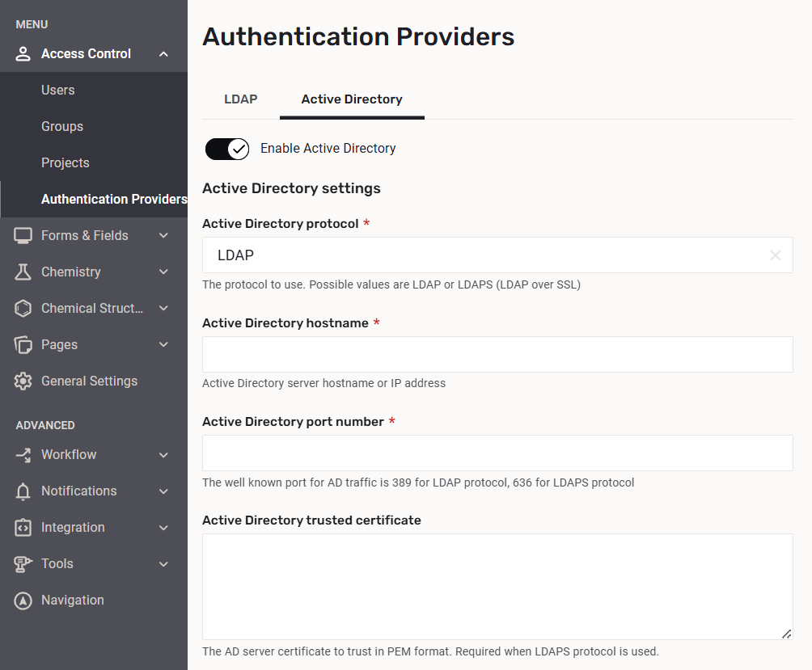
Task: Click the Notifications bell icon
Action: coord(23,491)
